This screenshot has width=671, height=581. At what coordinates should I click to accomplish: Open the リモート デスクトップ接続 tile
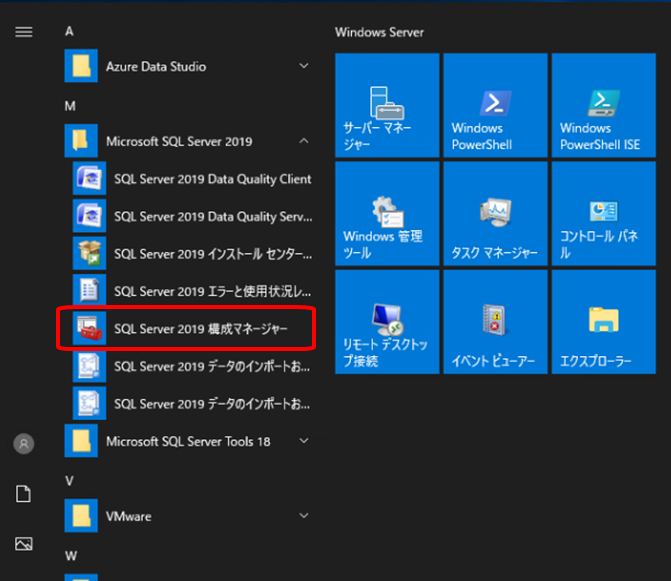[387, 322]
